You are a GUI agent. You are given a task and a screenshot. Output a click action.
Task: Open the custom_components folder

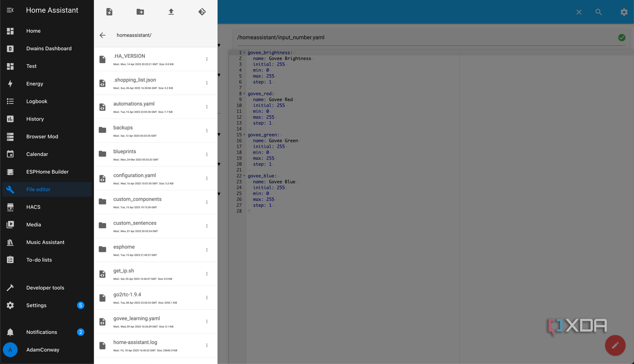pyautogui.click(x=156, y=202)
